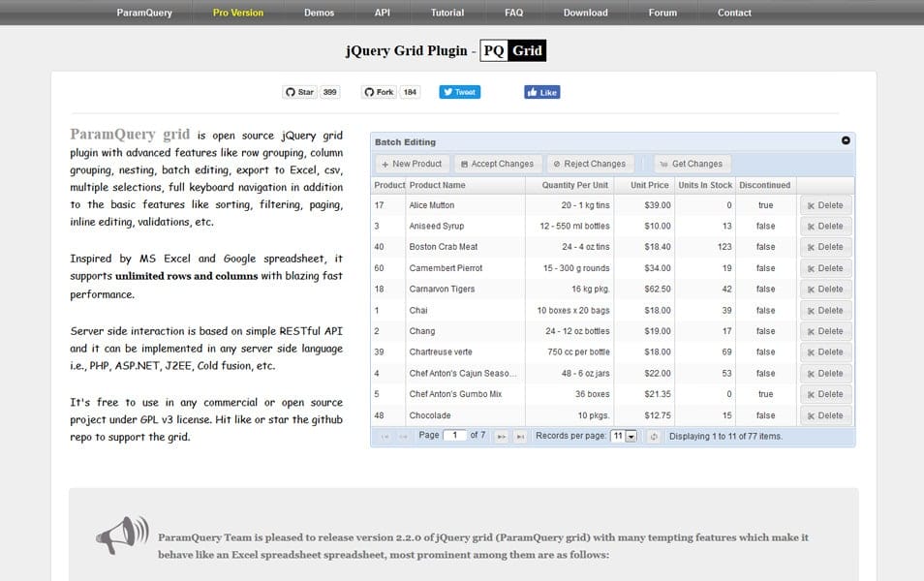924x581 pixels.
Task: Star the project on GitHub
Action: pyautogui.click(x=300, y=92)
